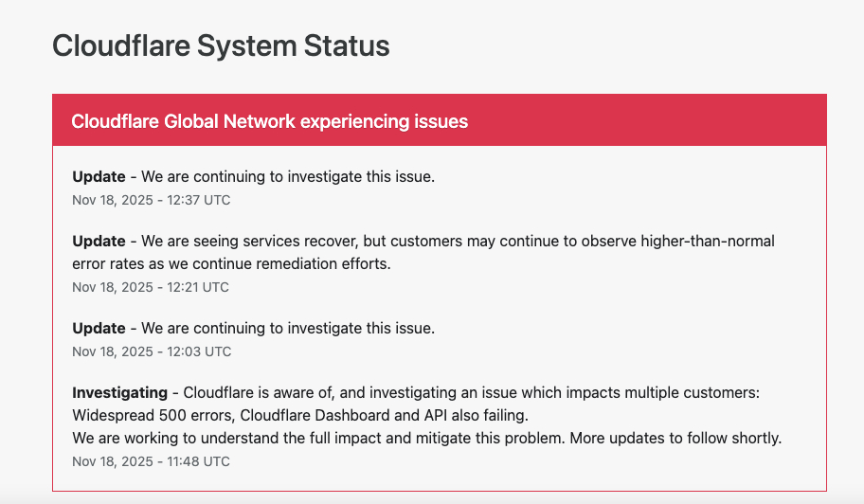Click the bold 'Update' label above 12:37 UTC
864x504 pixels.
click(x=99, y=177)
